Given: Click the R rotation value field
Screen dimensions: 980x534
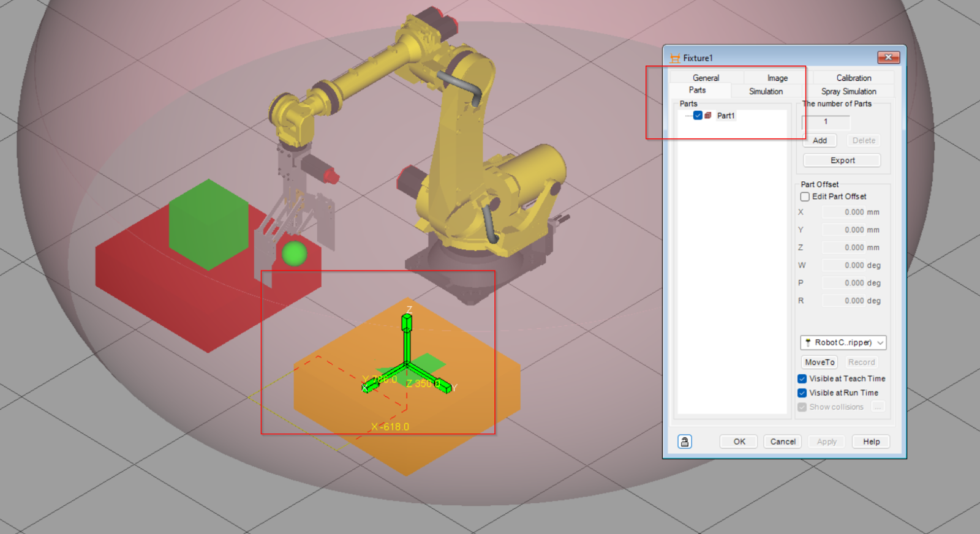Looking at the screenshot, I should click(x=843, y=301).
